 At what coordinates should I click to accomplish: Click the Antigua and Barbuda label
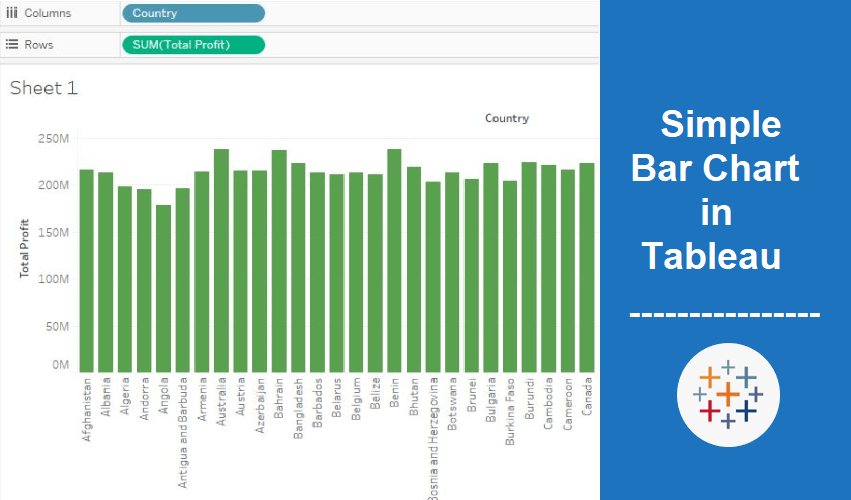click(x=183, y=433)
